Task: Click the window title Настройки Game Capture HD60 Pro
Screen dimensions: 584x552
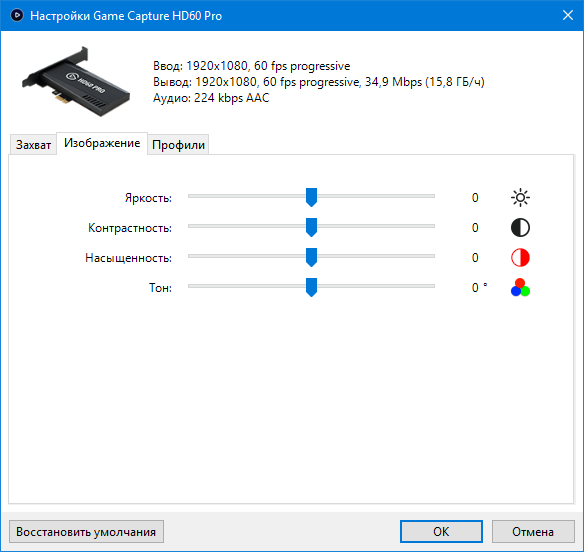Action: pos(126,16)
